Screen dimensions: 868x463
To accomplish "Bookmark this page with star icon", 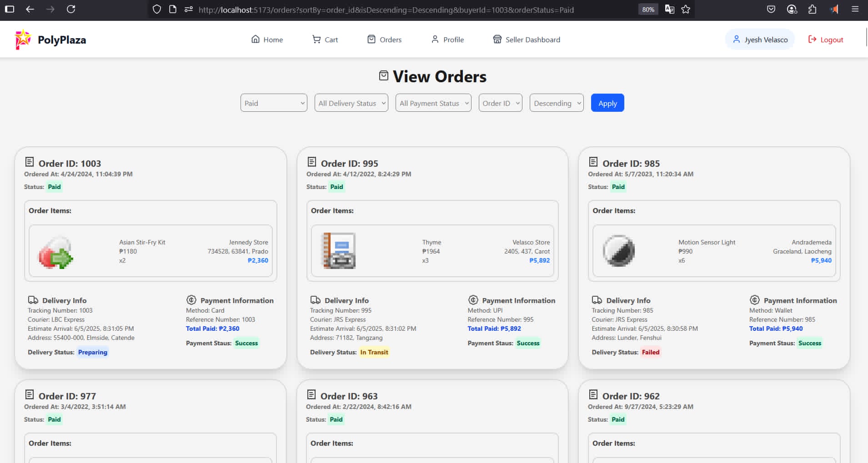I will [686, 9].
